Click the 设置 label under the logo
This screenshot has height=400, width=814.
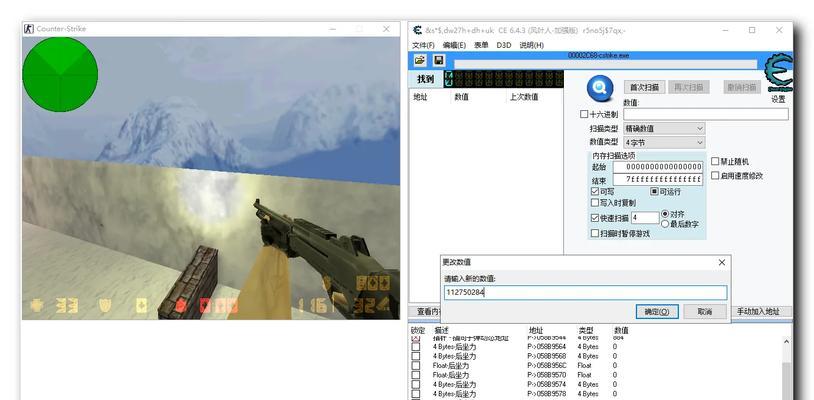[x=778, y=100]
